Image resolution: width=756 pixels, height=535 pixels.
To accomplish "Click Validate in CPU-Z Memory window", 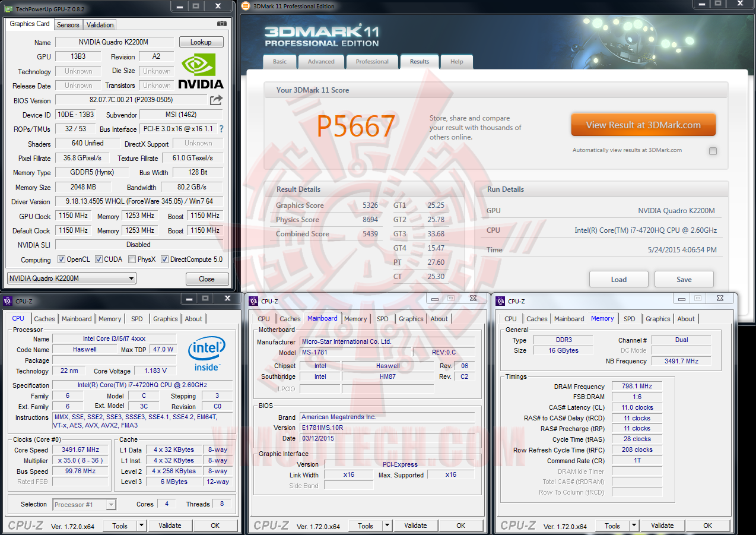I will (662, 525).
